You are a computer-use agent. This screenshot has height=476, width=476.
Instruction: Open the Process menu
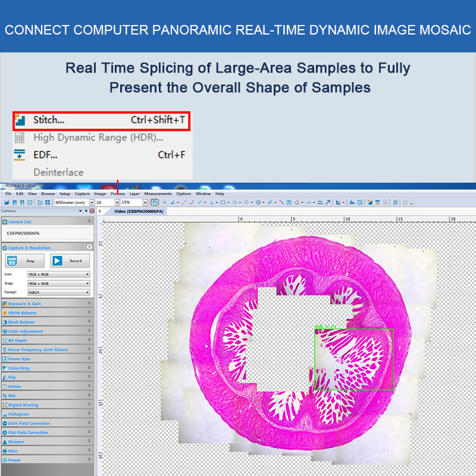pyautogui.click(x=117, y=193)
